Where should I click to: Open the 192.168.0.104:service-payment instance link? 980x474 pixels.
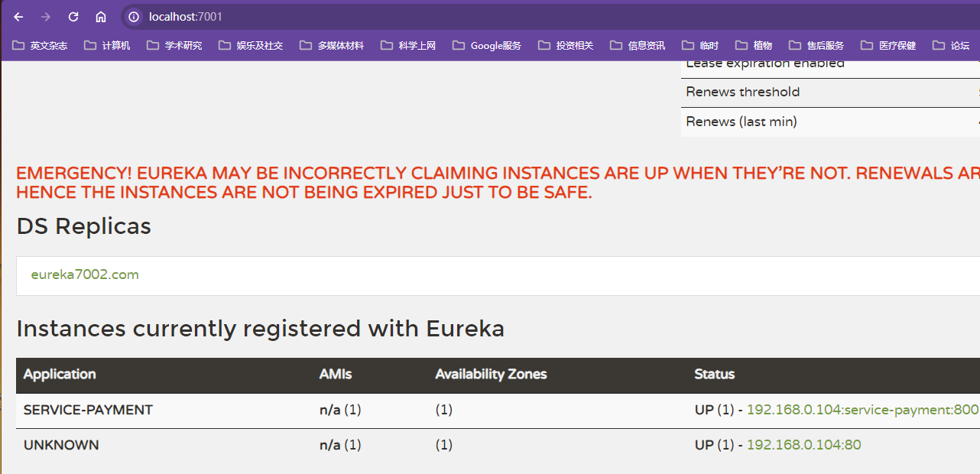coord(862,410)
